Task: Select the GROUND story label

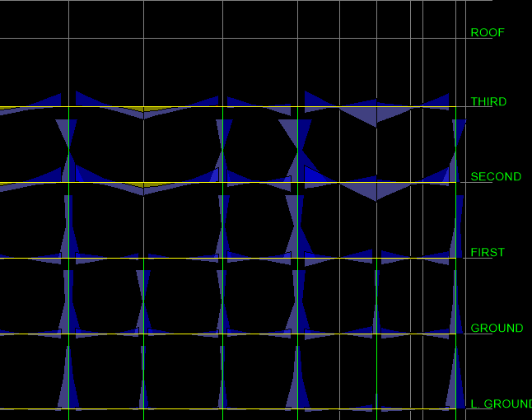Action: pos(497,328)
